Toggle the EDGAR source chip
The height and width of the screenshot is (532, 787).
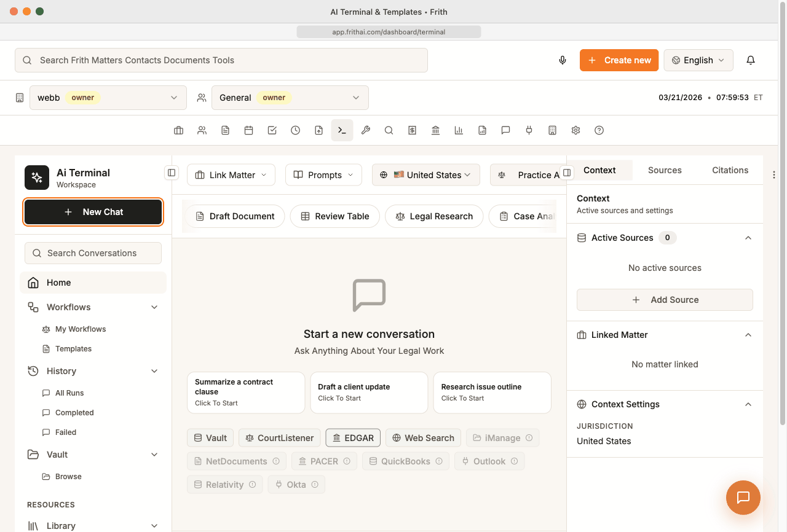tap(353, 438)
